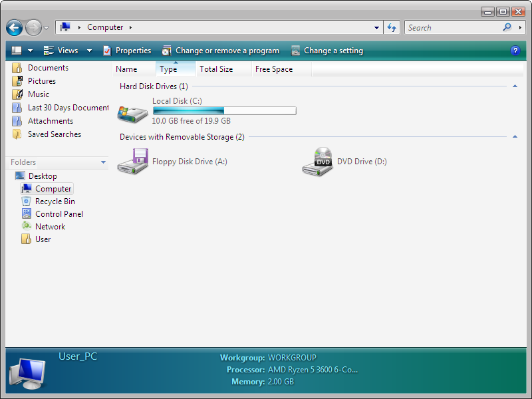532x399 pixels.
Task: Open Last 30 Days Documents search
Action: (68, 108)
